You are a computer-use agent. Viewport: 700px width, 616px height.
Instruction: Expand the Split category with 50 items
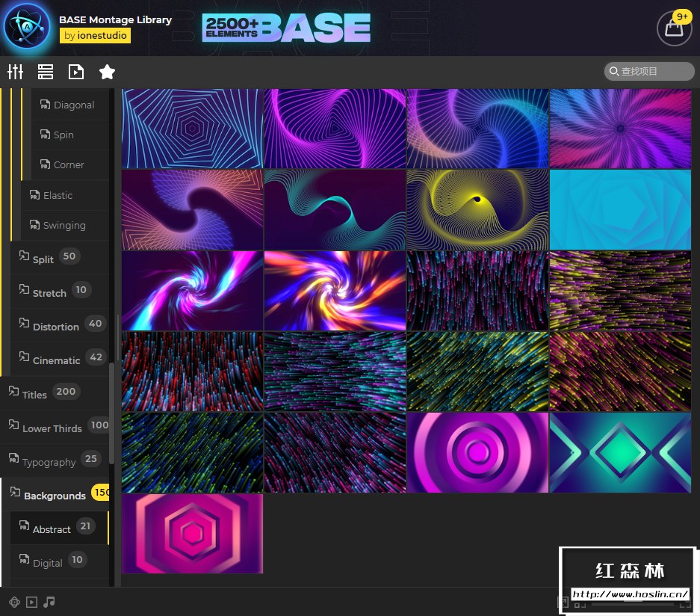pos(60,258)
